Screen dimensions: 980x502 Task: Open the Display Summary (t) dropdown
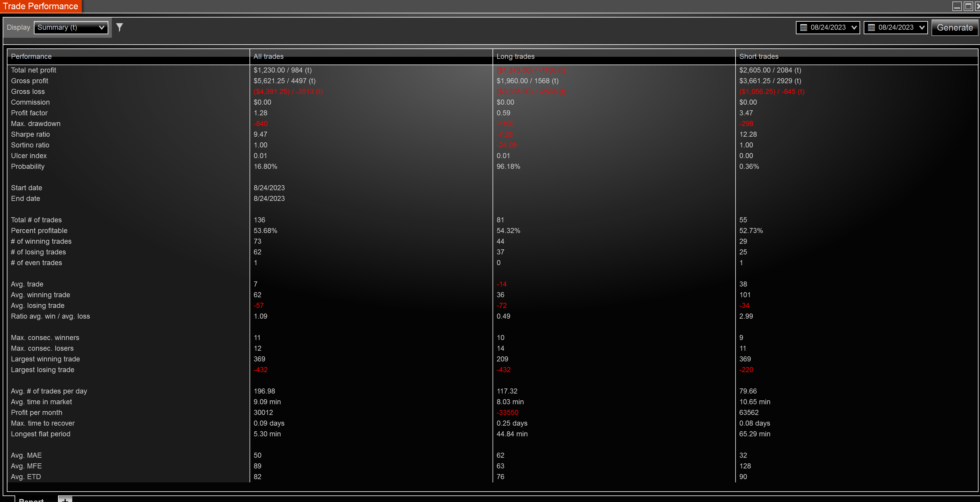pyautogui.click(x=71, y=27)
